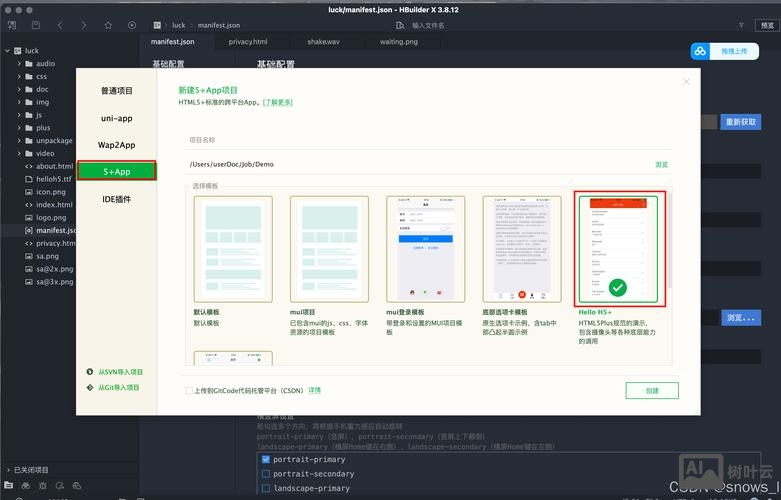Go back with the left arrow icon

pyautogui.click(x=60, y=25)
